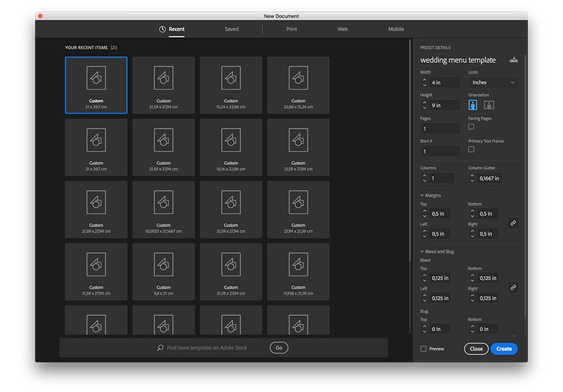Click the clock icon on Recent tab

coord(162,29)
